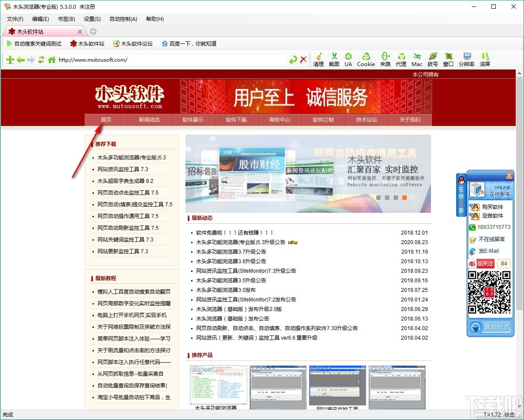Open the 文件(F) menu
This screenshot has height=420, width=524.
tap(15, 19)
